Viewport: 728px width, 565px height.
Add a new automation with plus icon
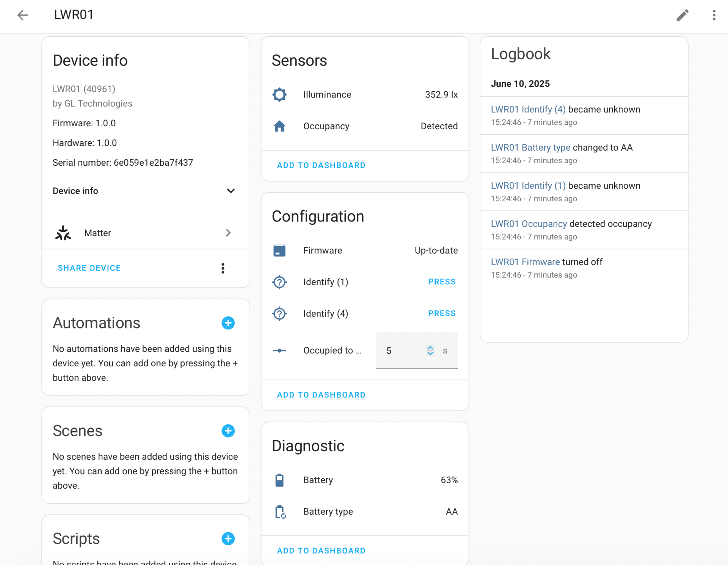tap(228, 323)
